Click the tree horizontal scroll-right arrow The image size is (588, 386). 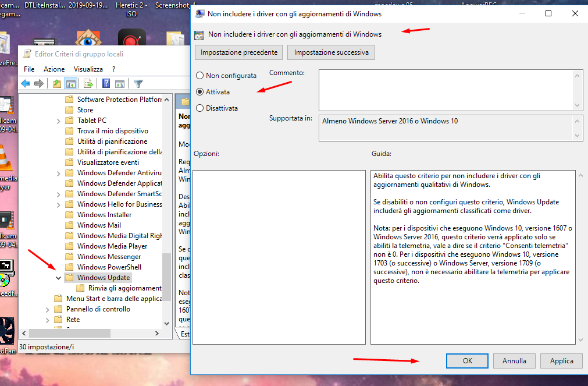click(x=157, y=333)
